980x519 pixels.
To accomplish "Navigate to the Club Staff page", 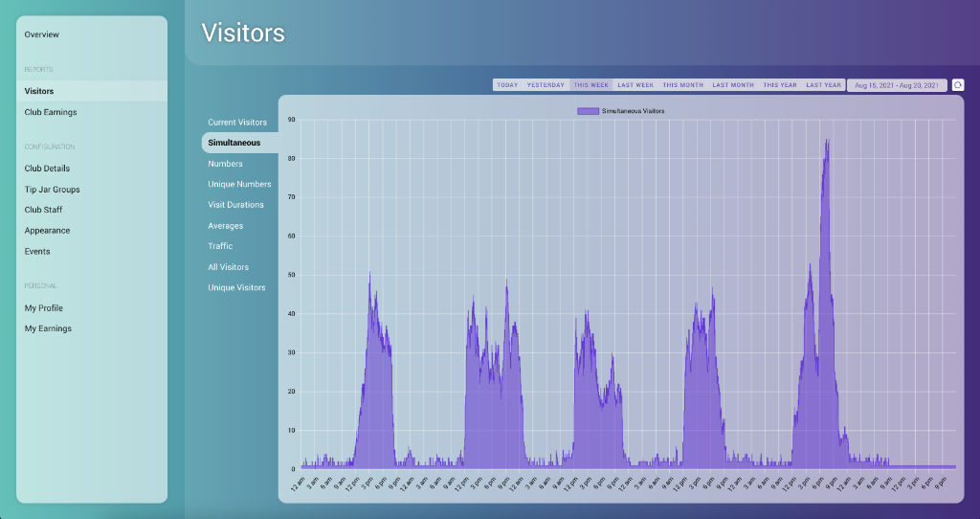I will point(44,210).
